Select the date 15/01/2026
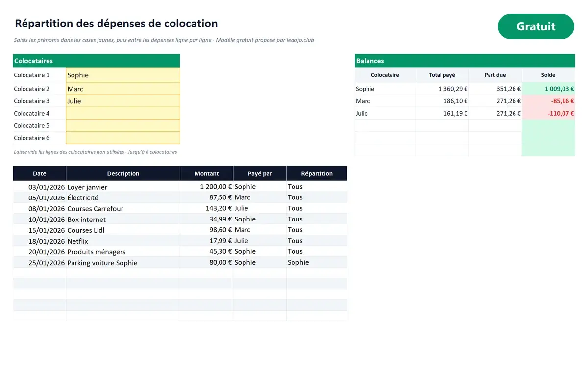Screen dimensions: 588x392 coord(40,230)
